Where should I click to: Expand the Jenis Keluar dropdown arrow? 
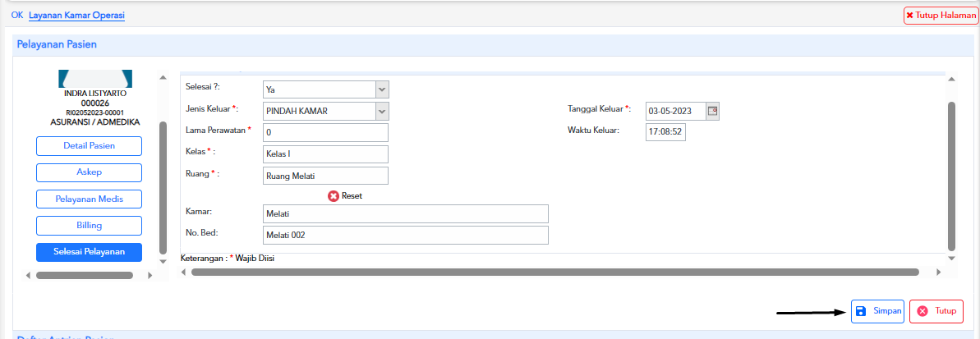pyautogui.click(x=381, y=111)
